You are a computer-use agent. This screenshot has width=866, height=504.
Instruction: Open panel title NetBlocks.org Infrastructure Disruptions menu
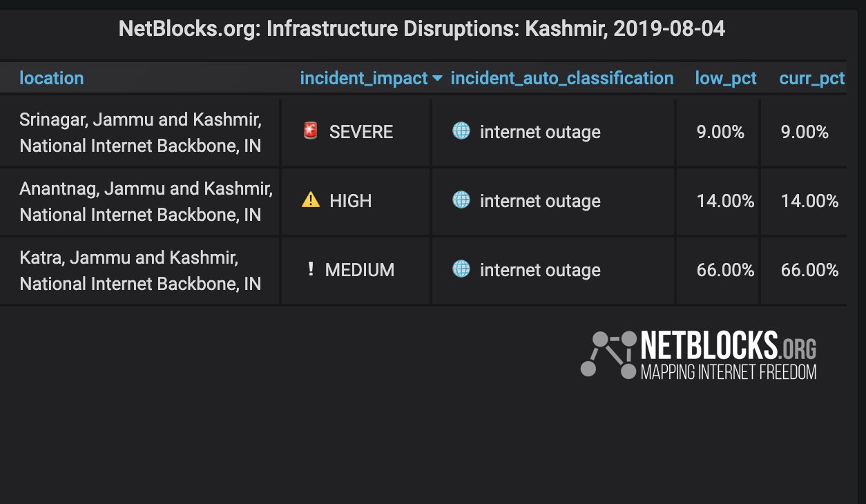(x=422, y=29)
